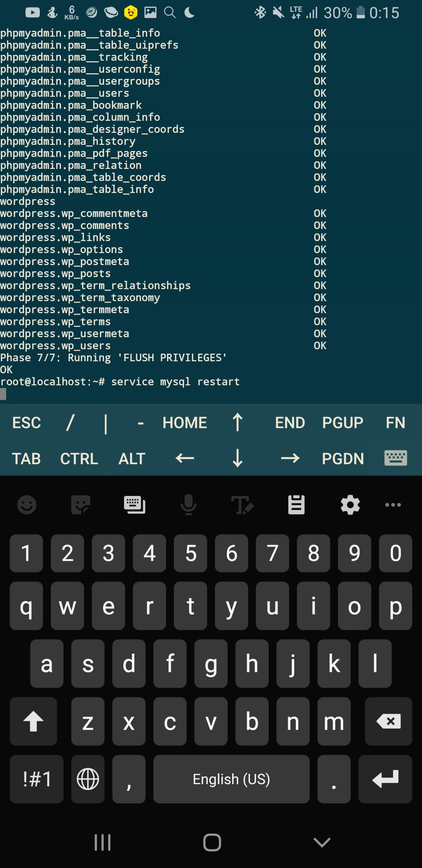
Task: Tap the search notification icon
Action: (x=170, y=13)
